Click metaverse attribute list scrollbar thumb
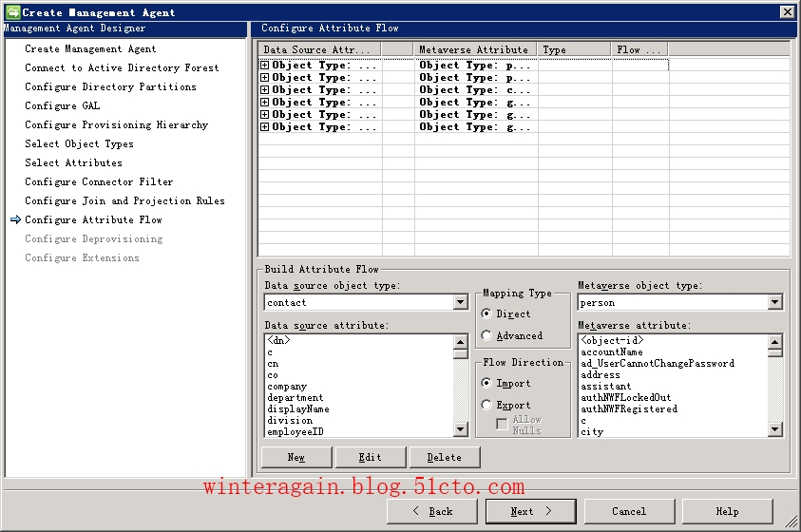This screenshot has height=532, width=801. [x=775, y=352]
